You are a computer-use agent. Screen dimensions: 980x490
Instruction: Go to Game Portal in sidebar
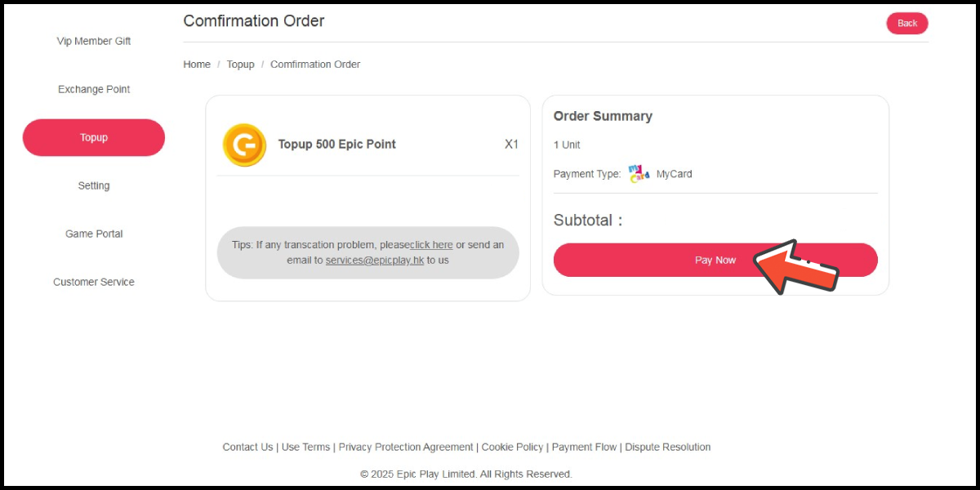click(94, 234)
